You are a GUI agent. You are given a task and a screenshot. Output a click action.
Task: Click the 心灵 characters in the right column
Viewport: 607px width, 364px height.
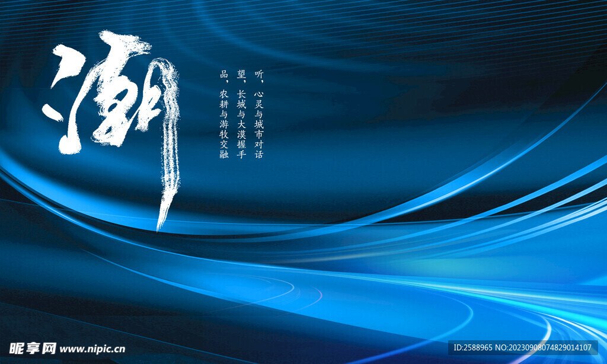point(258,100)
